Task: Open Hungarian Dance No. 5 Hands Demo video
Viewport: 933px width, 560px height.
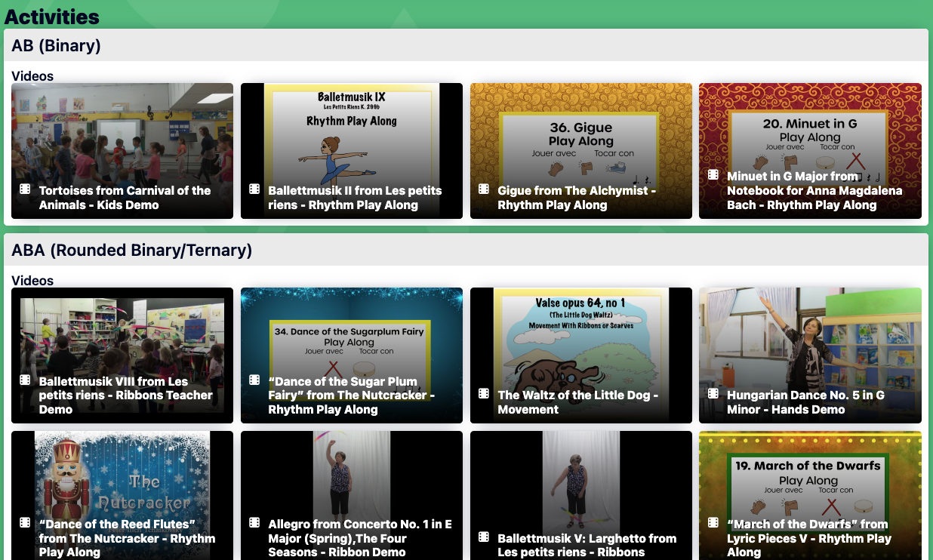Action: click(805, 402)
